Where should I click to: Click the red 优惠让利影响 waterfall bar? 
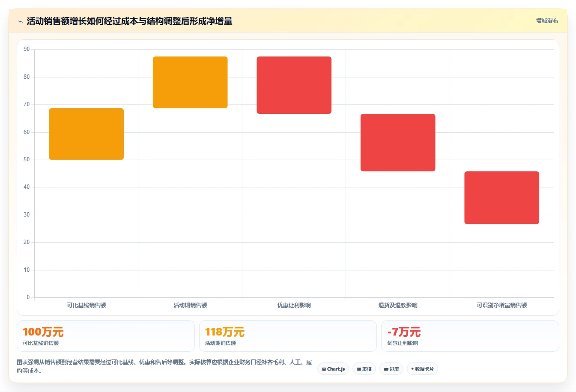point(294,85)
